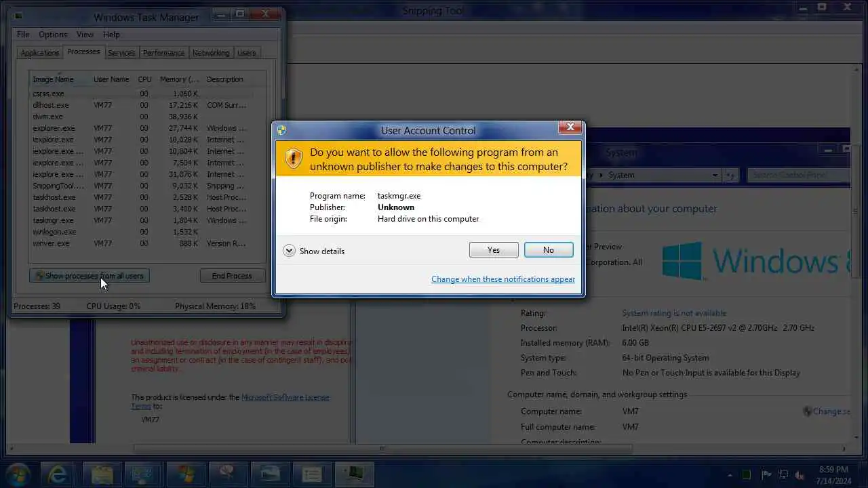Sort by the User Name column header
This screenshot has width=868, height=488.
pos(111,79)
